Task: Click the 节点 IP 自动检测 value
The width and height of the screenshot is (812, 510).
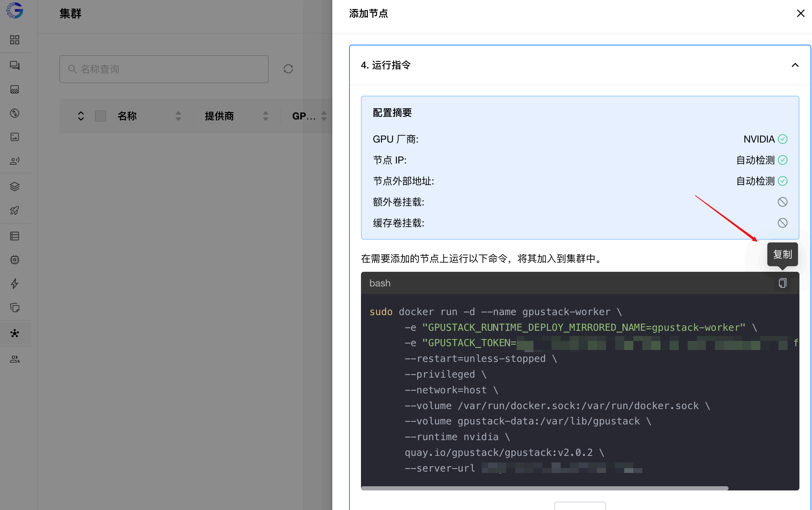Action: [755, 160]
